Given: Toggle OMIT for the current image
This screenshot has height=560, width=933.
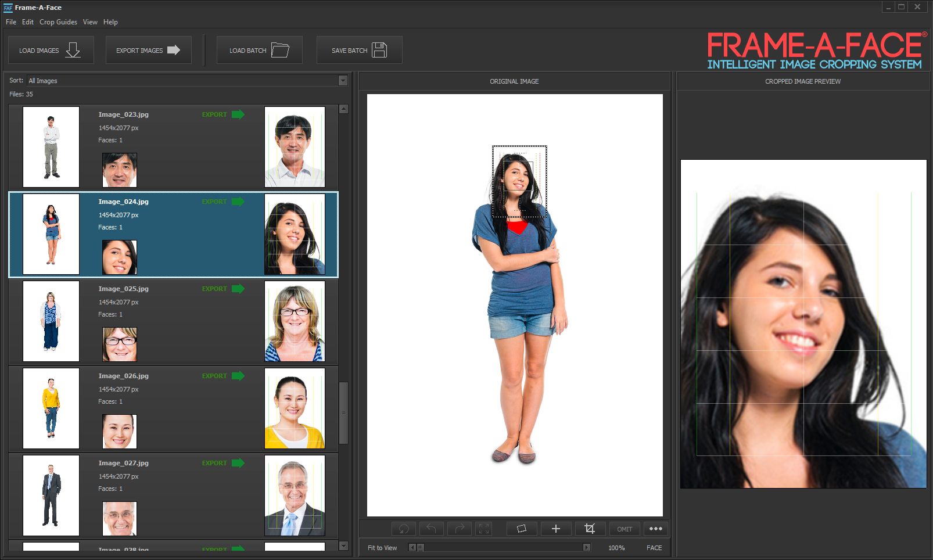Looking at the screenshot, I should 625,529.
